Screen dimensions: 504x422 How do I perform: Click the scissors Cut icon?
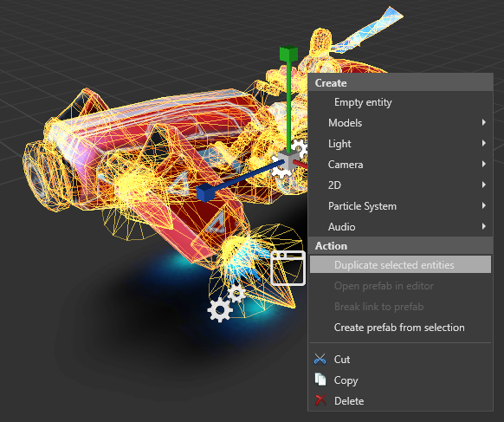[320, 359]
